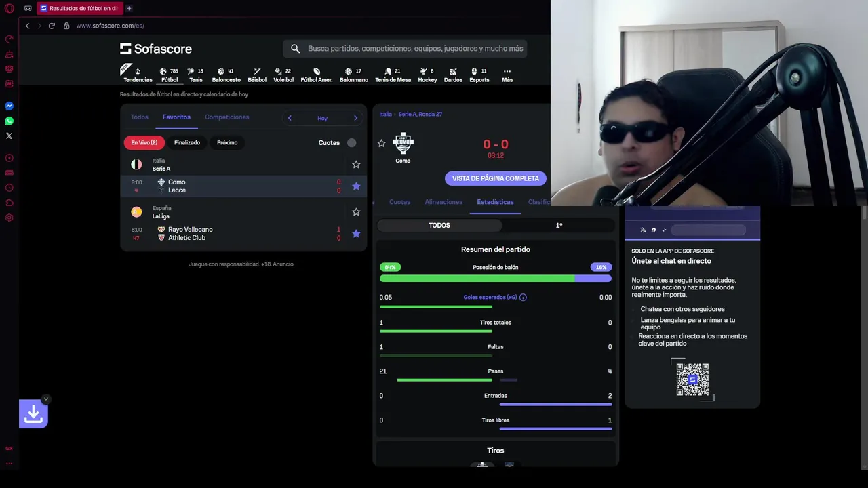Select the TODOS period statistics
Viewport: 868px width, 488px height.
439,225
